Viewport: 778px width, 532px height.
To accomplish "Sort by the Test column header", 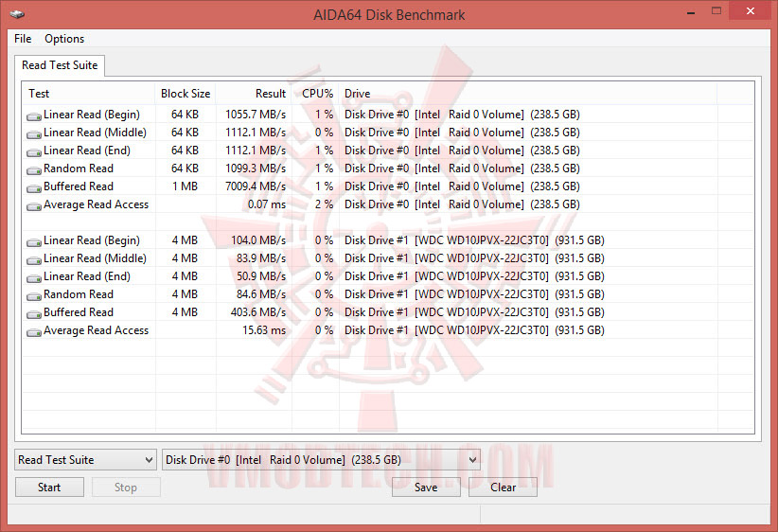I will [x=88, y=94].
